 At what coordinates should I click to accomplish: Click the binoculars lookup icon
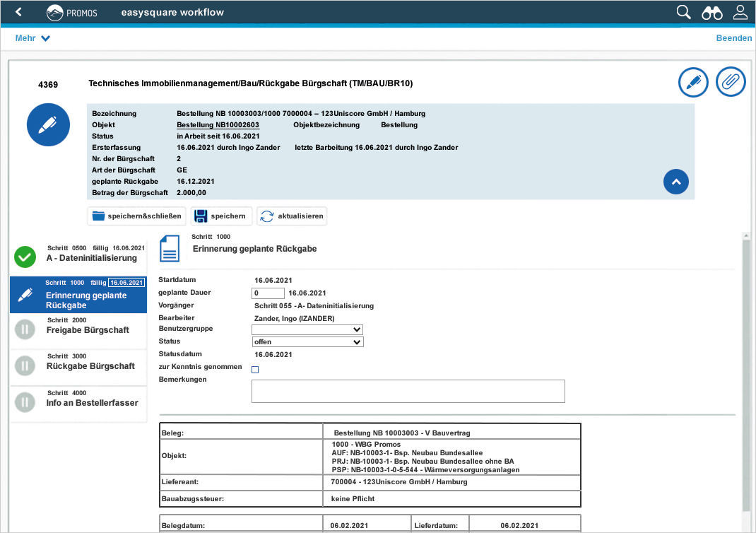coord(711,12)
